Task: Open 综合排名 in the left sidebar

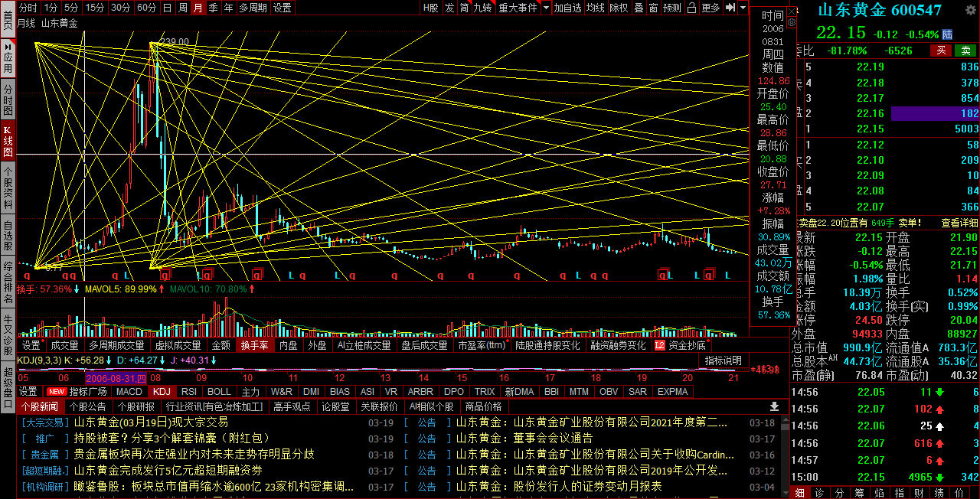Action: pyautogui.click(x=8, y=281)
